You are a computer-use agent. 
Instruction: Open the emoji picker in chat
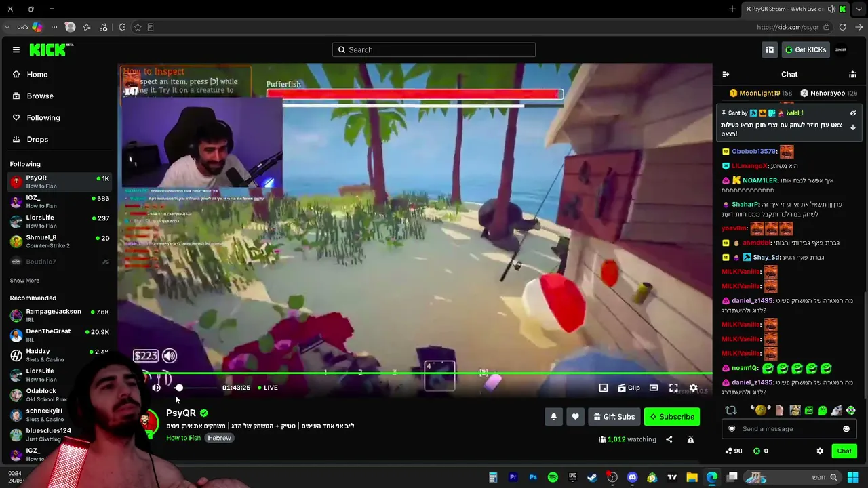pos(846,429)
